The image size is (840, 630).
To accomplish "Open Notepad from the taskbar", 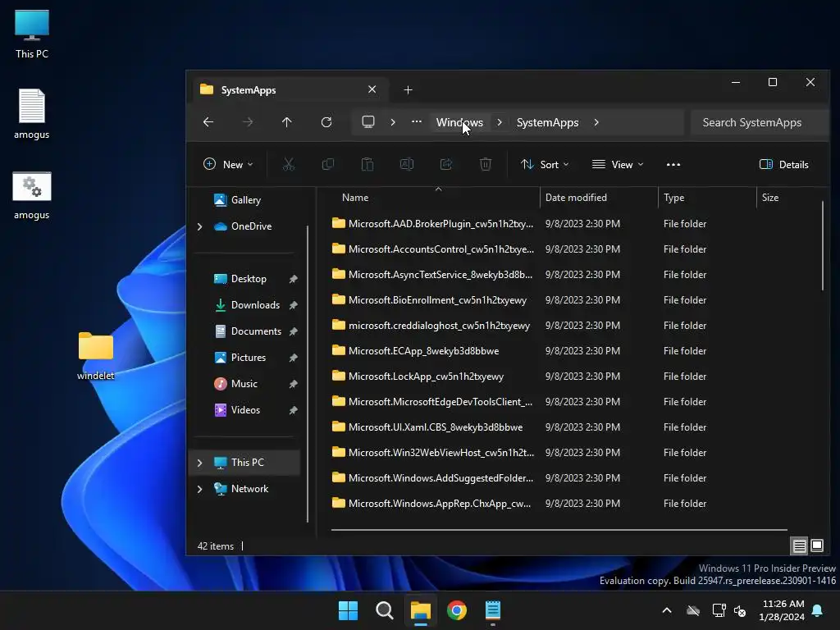I will point(493,610).
